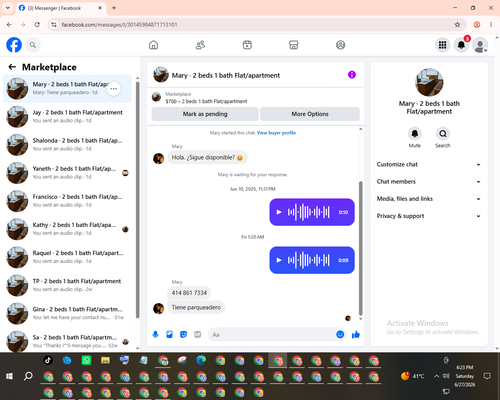Open the Facebook search magnifier icon
Screen dimensions: 500x400
tap(33, 45)
